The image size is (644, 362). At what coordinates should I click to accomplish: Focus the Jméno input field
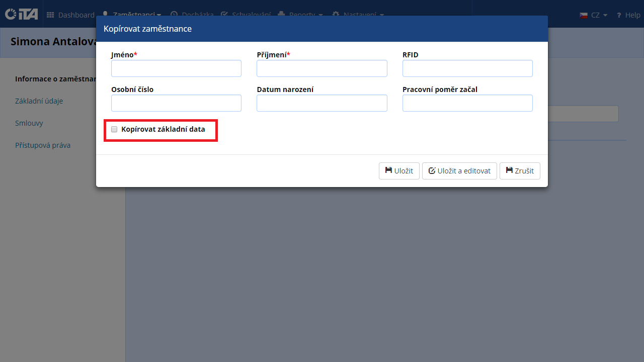click(x=176, y=68)
